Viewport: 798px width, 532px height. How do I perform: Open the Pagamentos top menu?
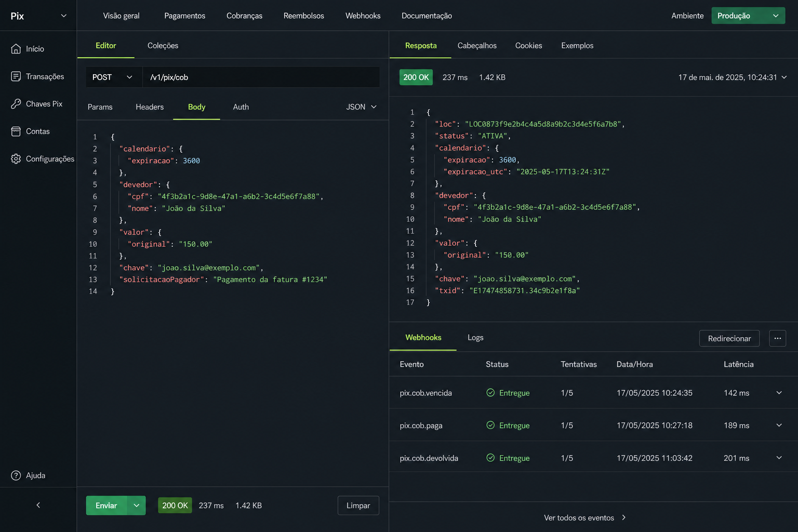pos(184,16)
